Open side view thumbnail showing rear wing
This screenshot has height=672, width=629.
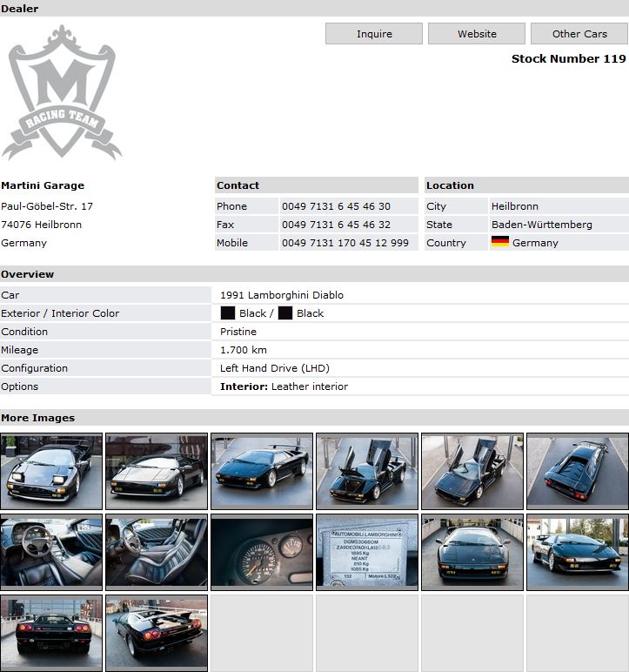[262, 471]
